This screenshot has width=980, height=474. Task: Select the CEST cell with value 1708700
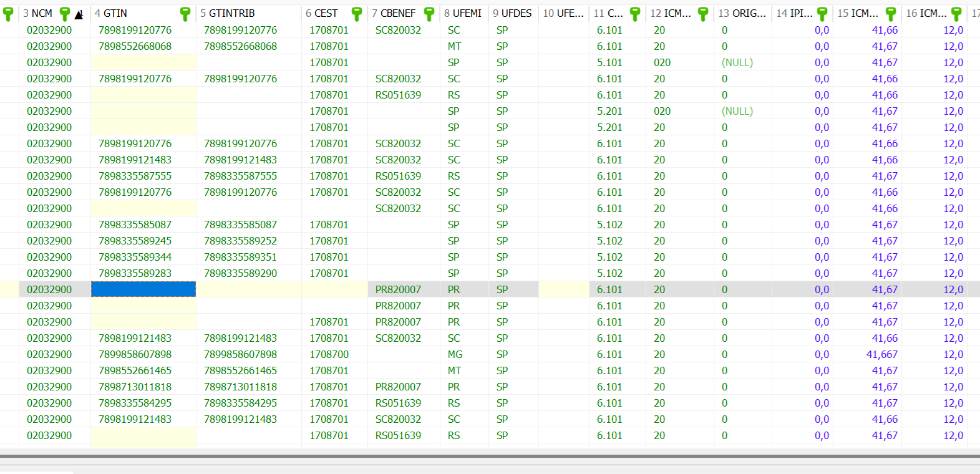point(329,354)
